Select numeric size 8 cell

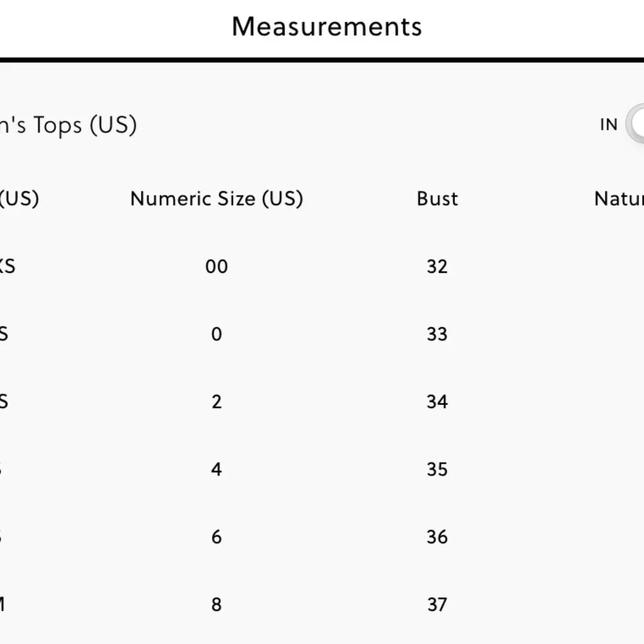coord(216,605)
